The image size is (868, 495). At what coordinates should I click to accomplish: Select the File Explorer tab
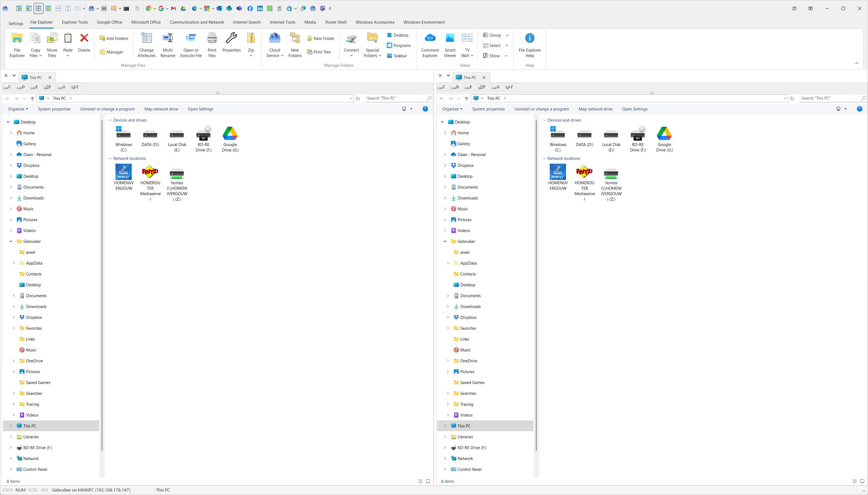pyautogui.click(x=41, y=22)
